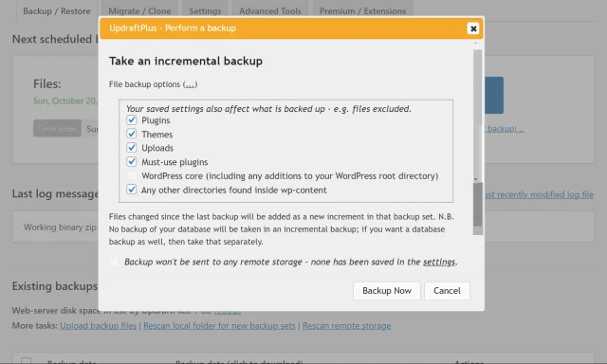Image resolution: width=607 pixels, height=364 pixels.
Task: Click the Cancel button
Action: (447, 290)
